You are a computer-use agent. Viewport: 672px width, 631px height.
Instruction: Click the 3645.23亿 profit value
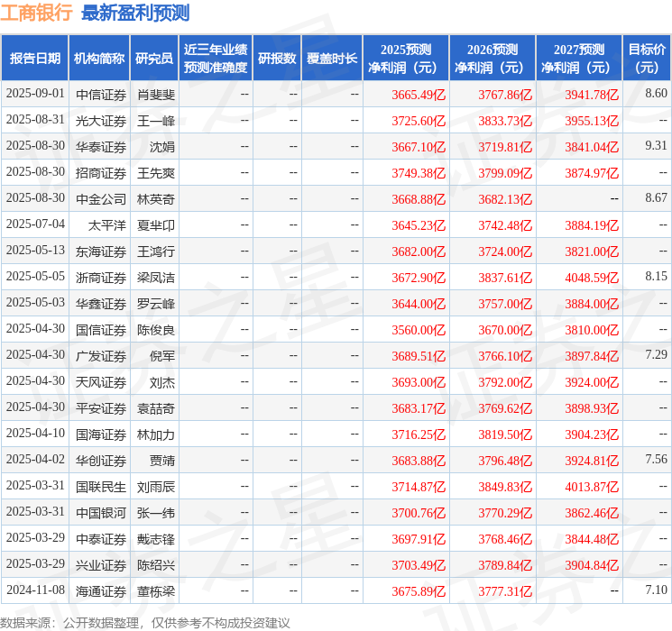(419, 225)
